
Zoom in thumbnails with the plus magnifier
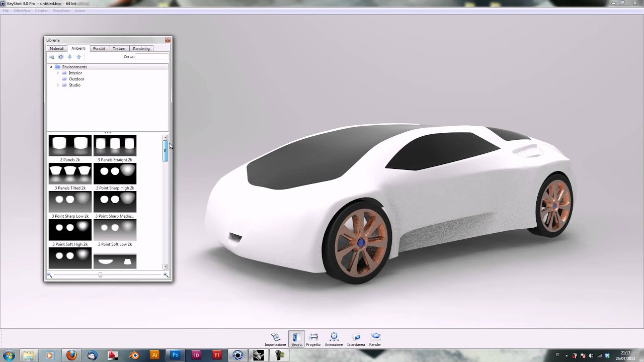coord(166,275)
